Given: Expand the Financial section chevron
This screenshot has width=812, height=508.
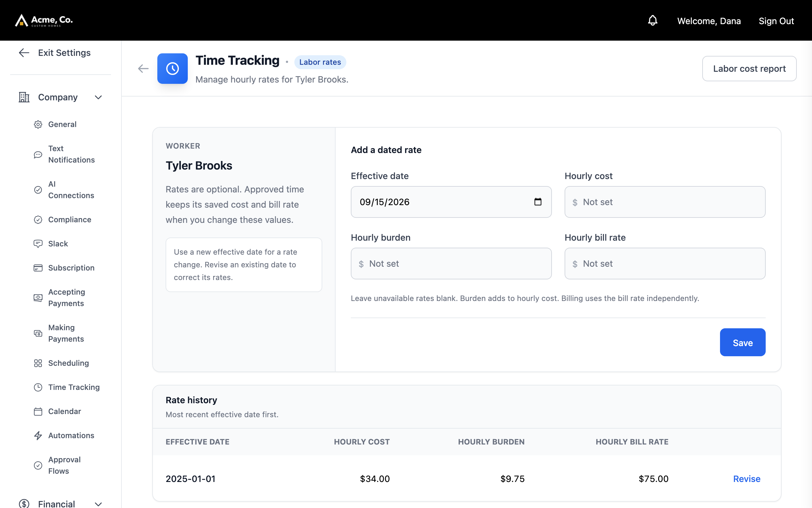Looking at the screenshot, I should (x=98, y=504).
